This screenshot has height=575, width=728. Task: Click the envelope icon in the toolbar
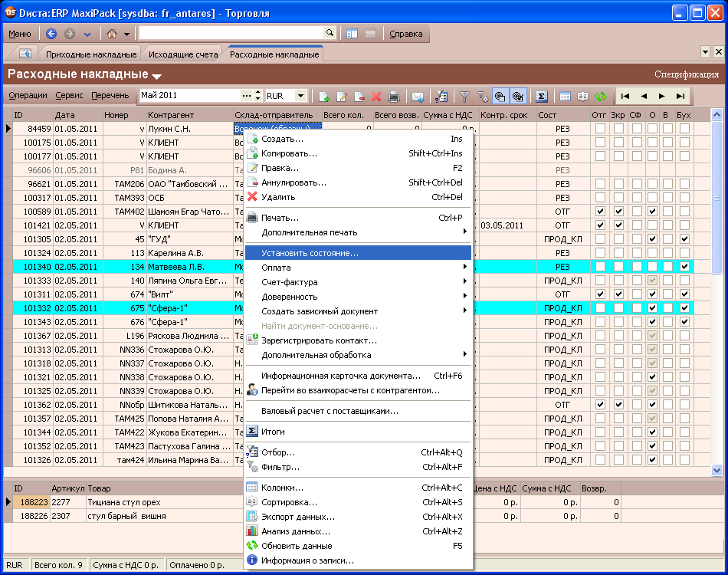[418, 97]
